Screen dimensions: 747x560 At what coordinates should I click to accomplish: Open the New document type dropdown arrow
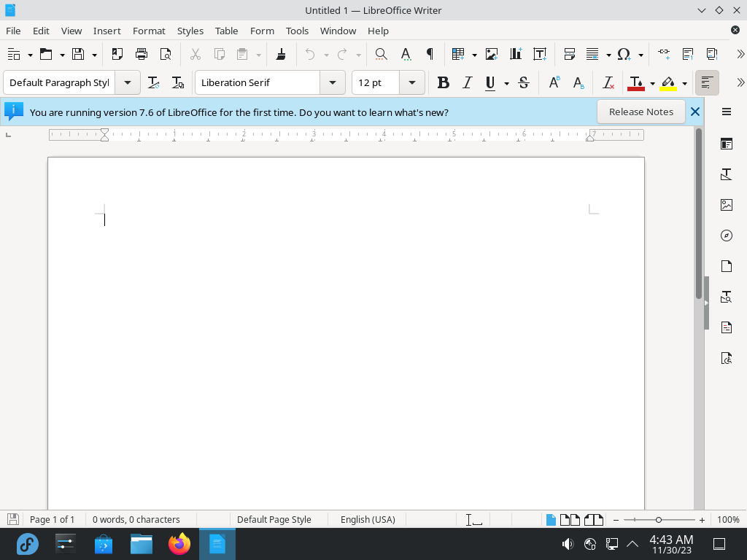[30, 55]
